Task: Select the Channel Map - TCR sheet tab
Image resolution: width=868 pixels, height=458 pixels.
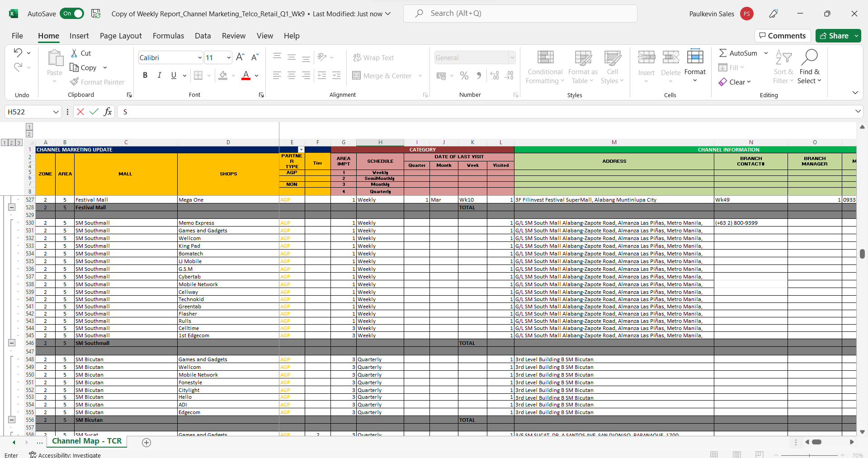Action: [87, 441]
